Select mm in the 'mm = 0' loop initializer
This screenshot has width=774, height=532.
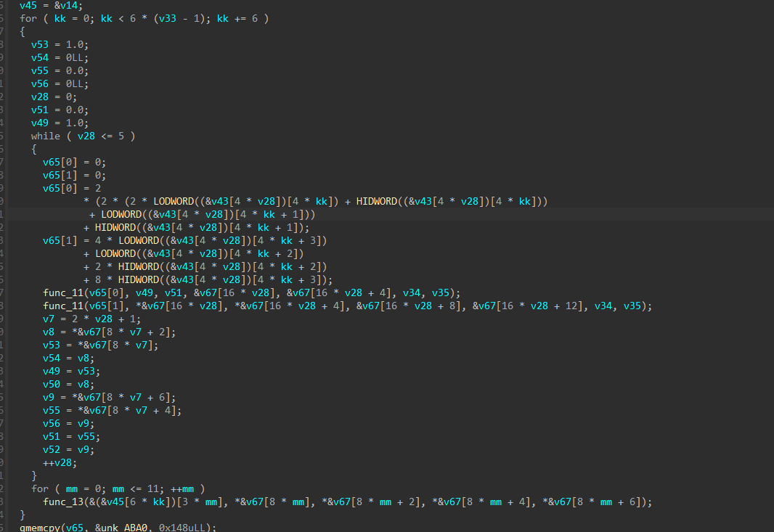[72, 489]
